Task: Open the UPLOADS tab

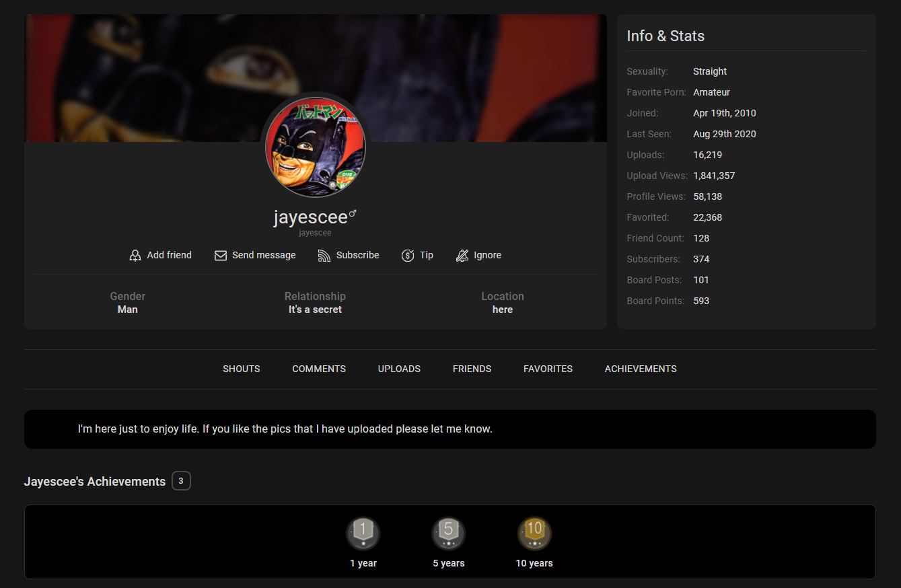Action: (x=399, y=369)
